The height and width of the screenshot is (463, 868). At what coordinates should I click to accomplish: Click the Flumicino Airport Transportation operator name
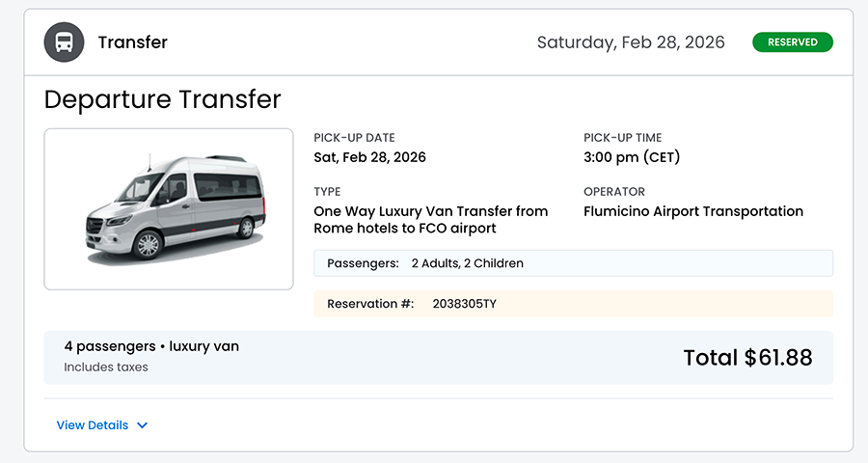(693, 211)
